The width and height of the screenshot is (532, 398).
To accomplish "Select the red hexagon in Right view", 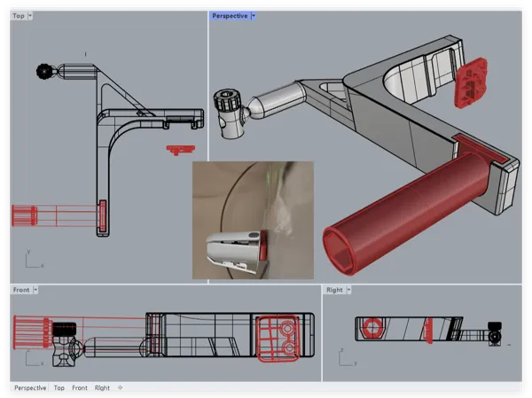I will (x=372, y=328).
